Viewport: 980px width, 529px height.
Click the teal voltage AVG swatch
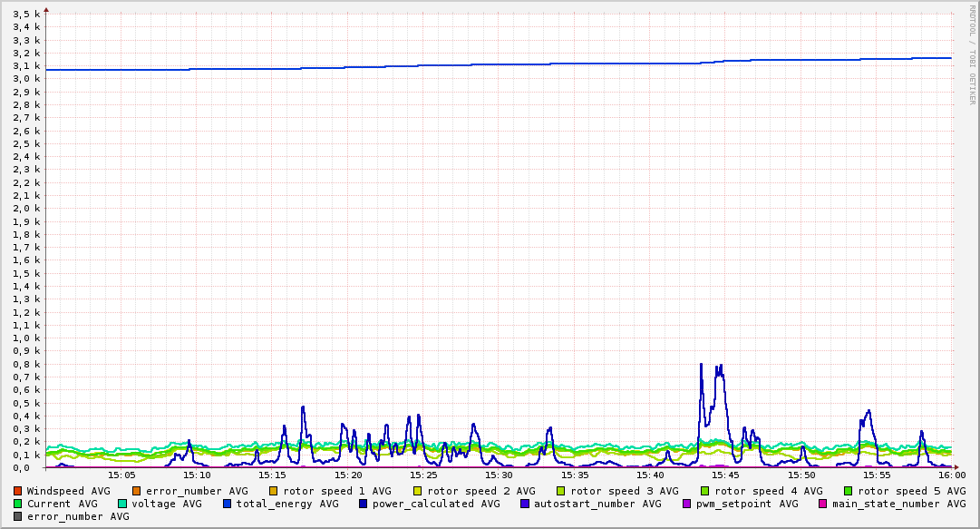point(121,504)
